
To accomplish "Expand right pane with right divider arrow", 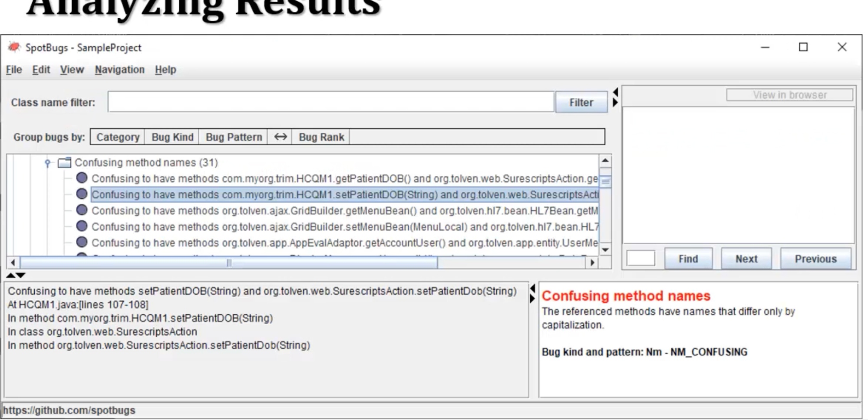I will point(615,102).
